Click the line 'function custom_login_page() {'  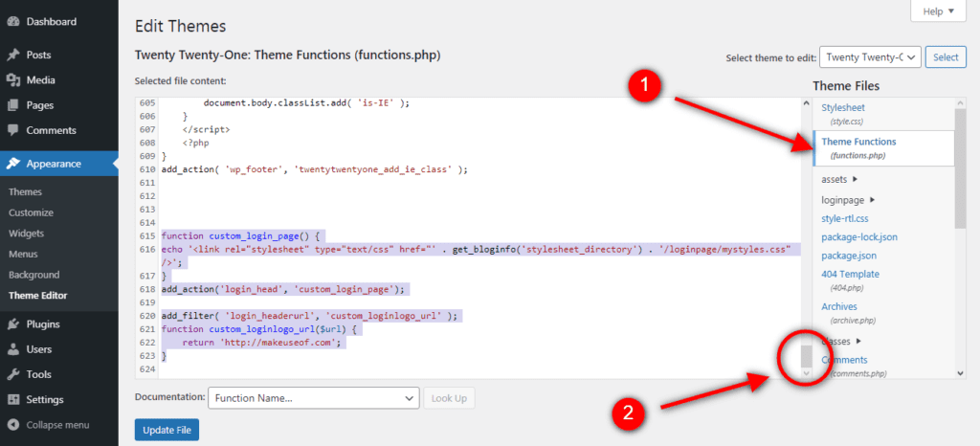click(x=240, y=236)
